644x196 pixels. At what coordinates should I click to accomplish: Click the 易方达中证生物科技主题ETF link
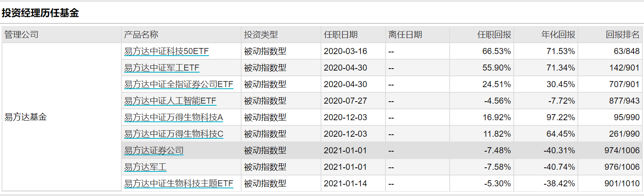pyautogui.click(x=178, y=183)
